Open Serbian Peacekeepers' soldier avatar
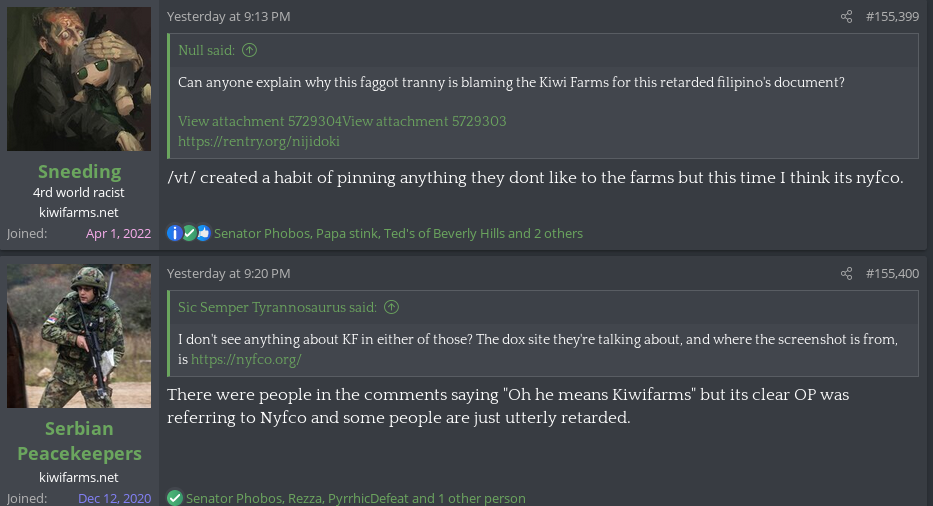 tap(79, 335)
